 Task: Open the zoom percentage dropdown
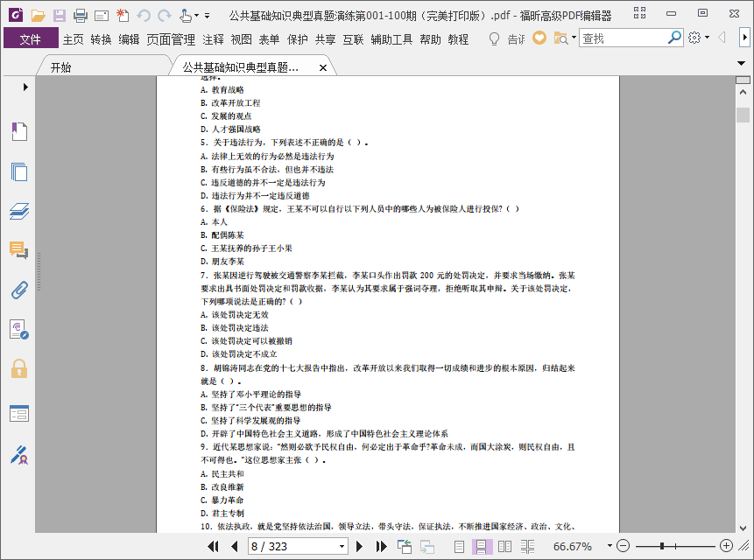click(x=610, y=546)
